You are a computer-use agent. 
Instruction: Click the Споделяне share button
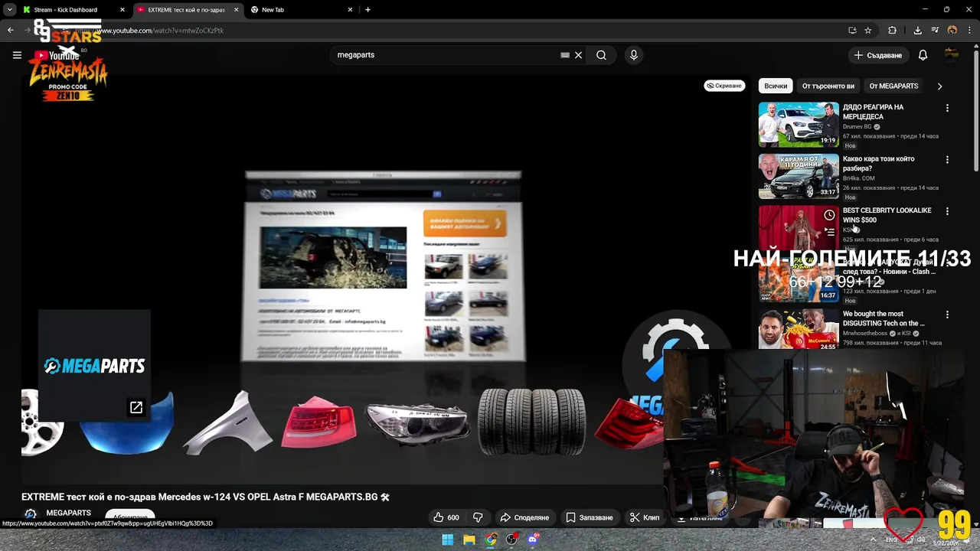524,517
